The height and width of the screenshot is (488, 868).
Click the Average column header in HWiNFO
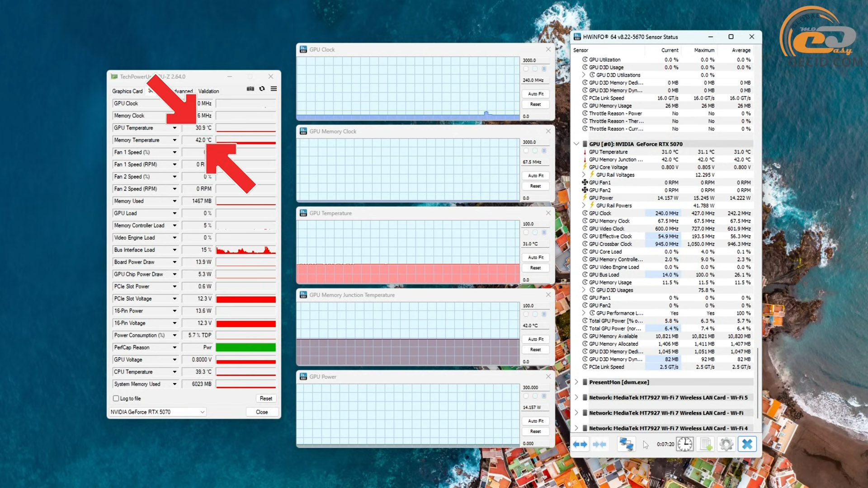point(741,50)
